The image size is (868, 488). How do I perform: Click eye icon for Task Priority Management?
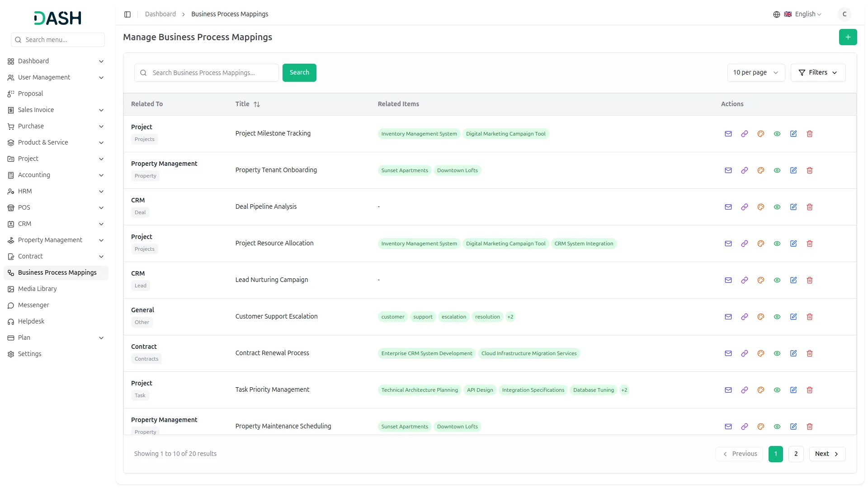[x=777, y=390]
